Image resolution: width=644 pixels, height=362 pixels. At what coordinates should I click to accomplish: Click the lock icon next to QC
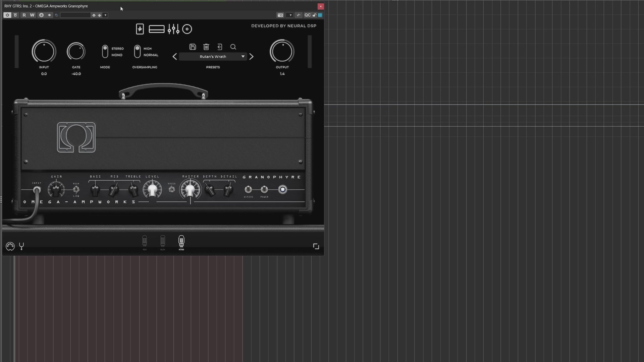(314, 15)
